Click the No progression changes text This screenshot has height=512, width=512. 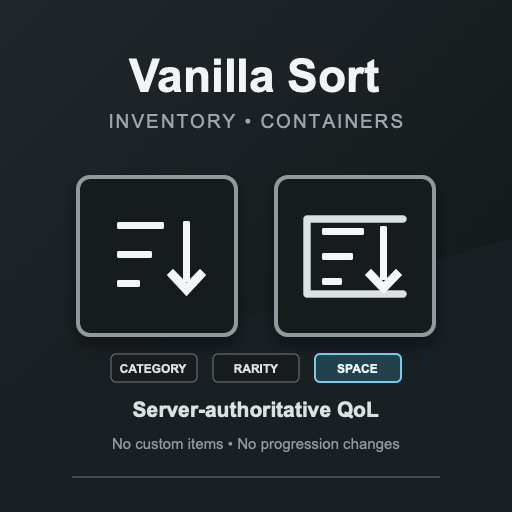pos(318,445)
